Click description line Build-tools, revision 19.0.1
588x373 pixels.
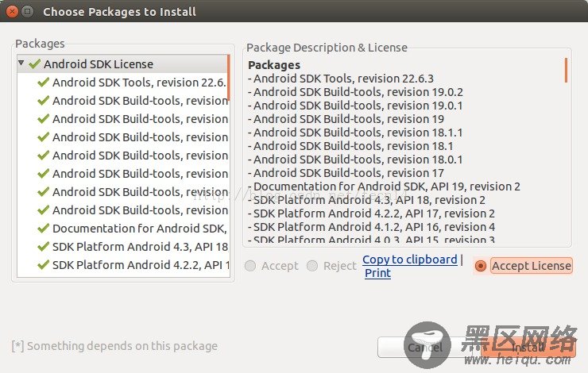tap(355, 106)
